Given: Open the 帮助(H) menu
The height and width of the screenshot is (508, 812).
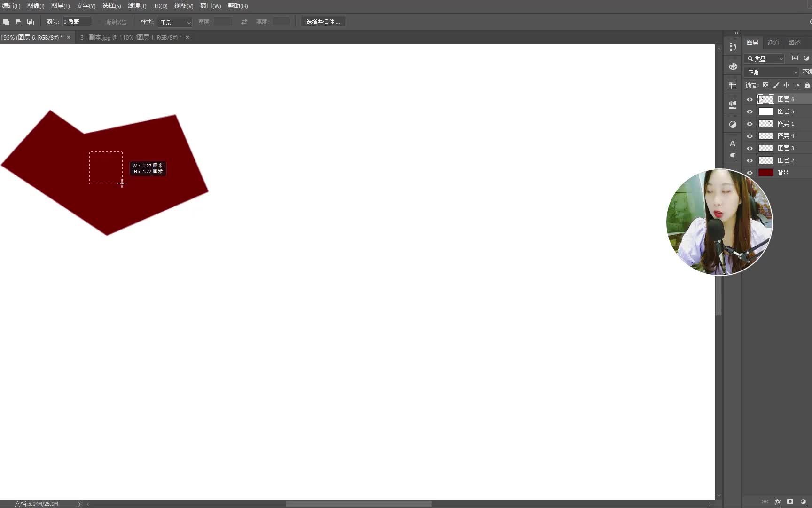Looking at the screenshot, I should [238, 6].
